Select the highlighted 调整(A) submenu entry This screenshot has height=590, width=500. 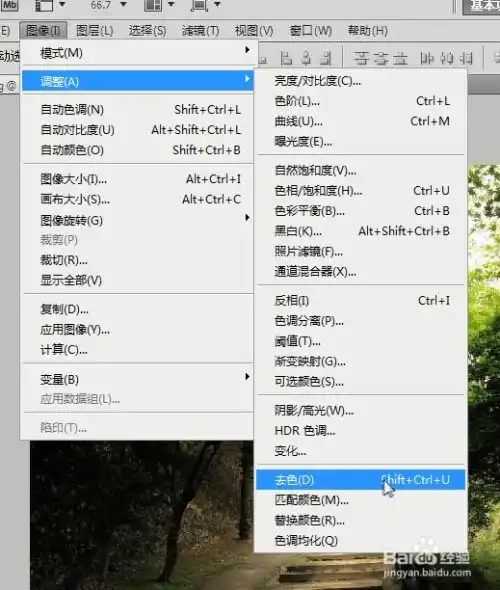[x=138, y=81]
